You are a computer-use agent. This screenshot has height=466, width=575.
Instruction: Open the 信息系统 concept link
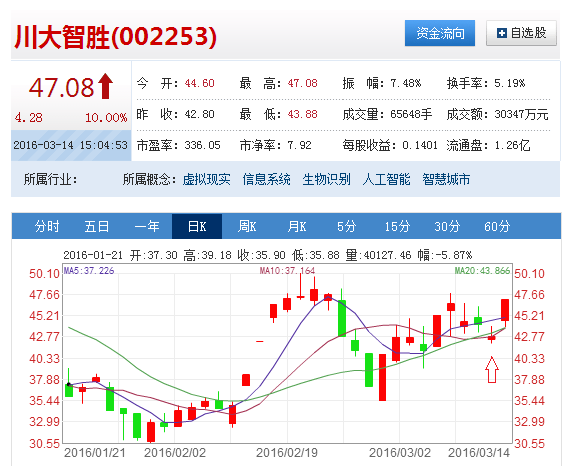point(266,180)
